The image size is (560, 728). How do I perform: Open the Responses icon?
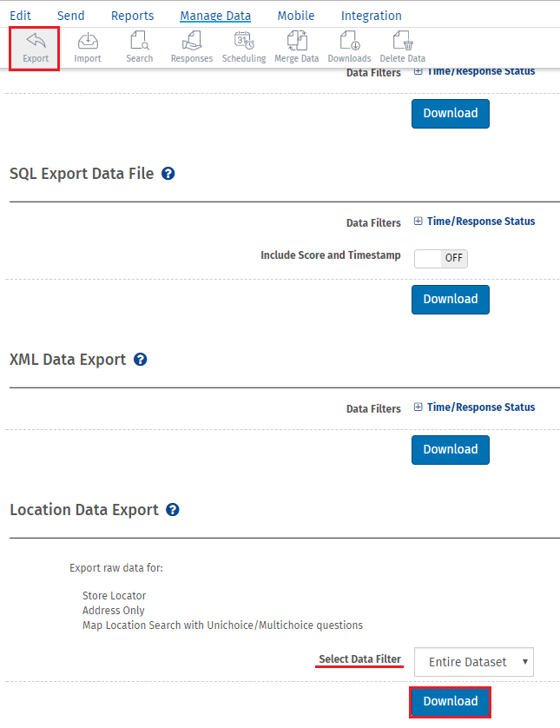[192, 47]
